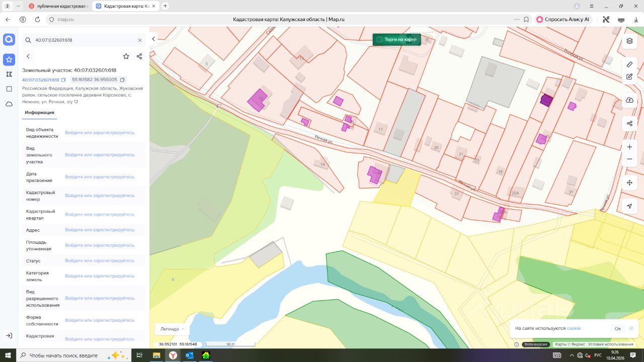Copy the coordinates 55.161582 36.956005
This screenshot has width=644, height=362.
pos(122,79)
